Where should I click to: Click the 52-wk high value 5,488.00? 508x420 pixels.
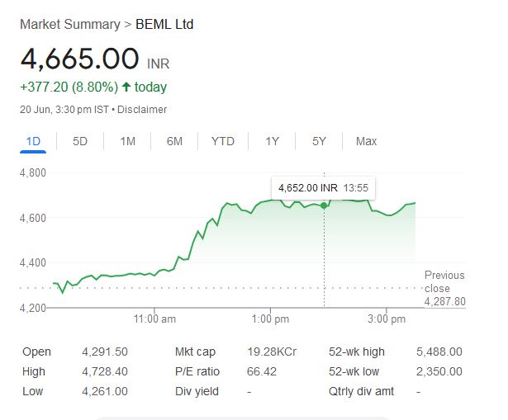click(440, 352)
